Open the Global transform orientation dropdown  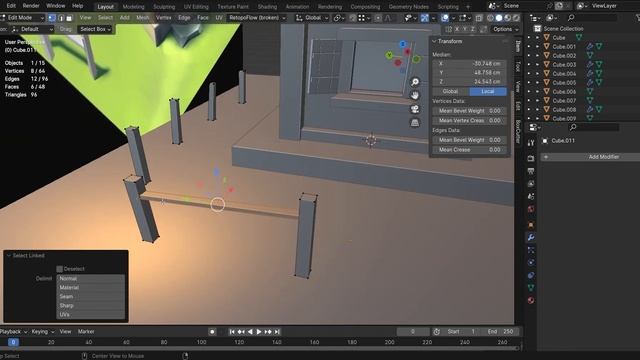pos(312,18)
